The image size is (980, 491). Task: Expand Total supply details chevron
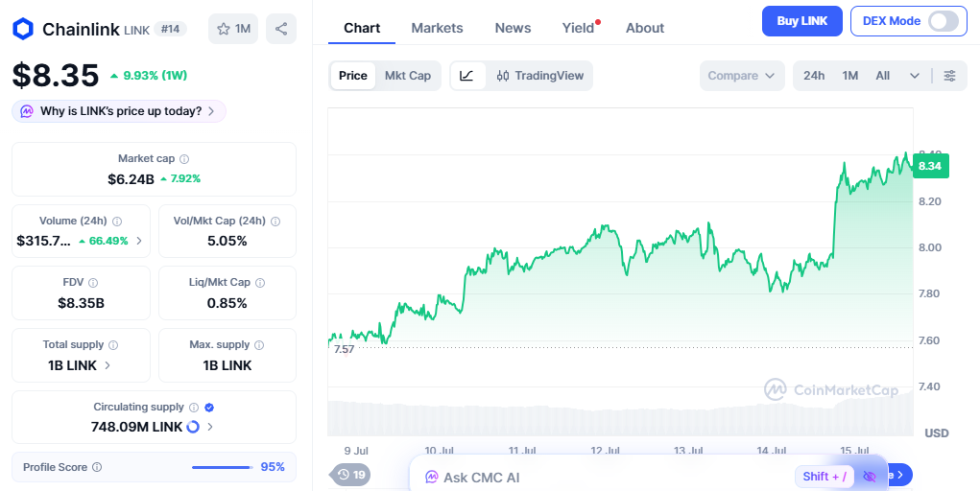click(108, 365)
